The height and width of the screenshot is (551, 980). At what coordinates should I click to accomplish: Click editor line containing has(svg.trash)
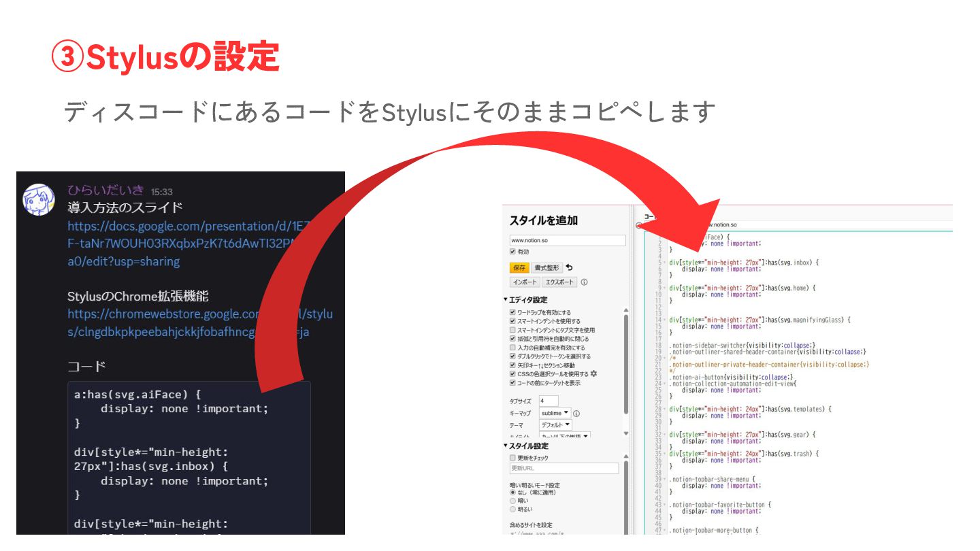click(x=745, y=453)
